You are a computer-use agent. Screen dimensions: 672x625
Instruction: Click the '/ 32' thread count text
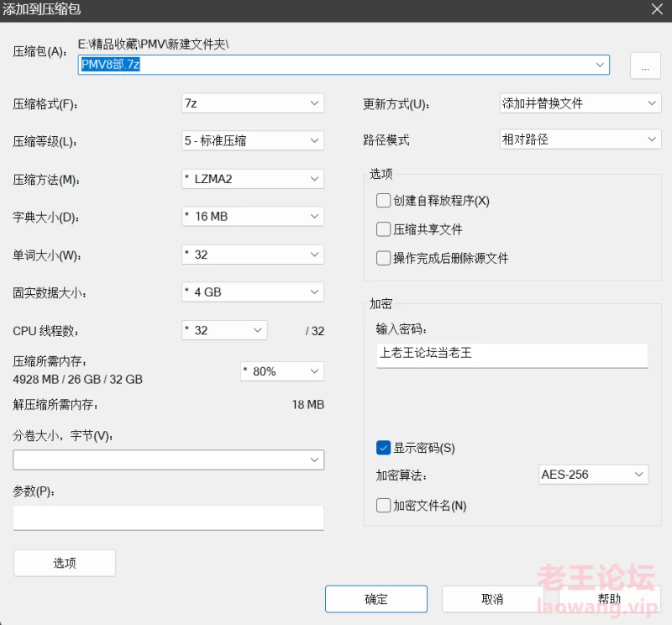tap(315, 331)
